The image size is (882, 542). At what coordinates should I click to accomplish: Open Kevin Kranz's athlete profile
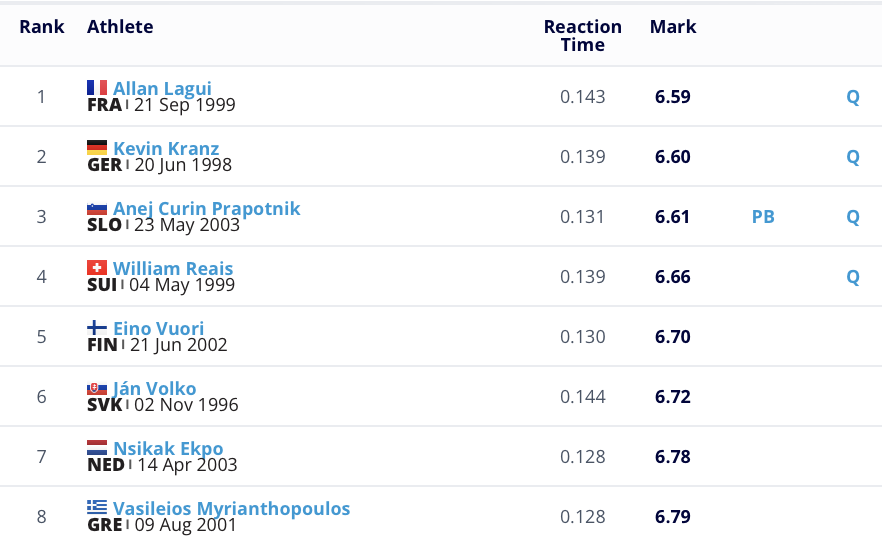pyautogui.click(x=166, y=148)
